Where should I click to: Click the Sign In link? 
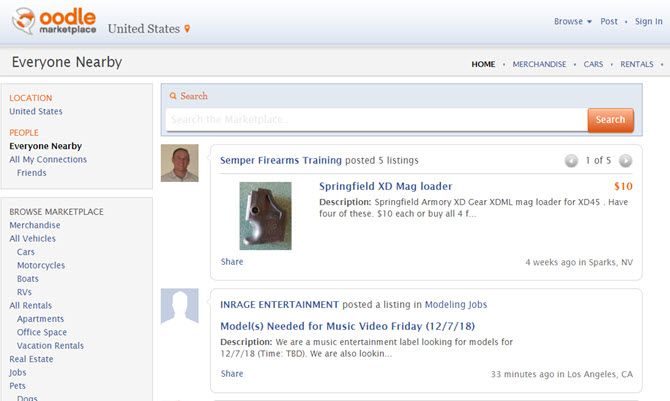tap(648, 21)
